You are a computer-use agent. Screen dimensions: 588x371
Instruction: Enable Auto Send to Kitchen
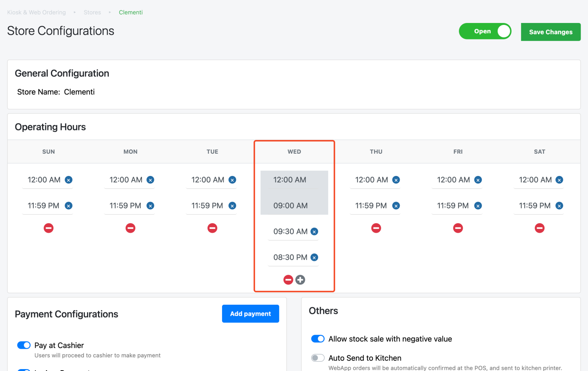(318, 357)
